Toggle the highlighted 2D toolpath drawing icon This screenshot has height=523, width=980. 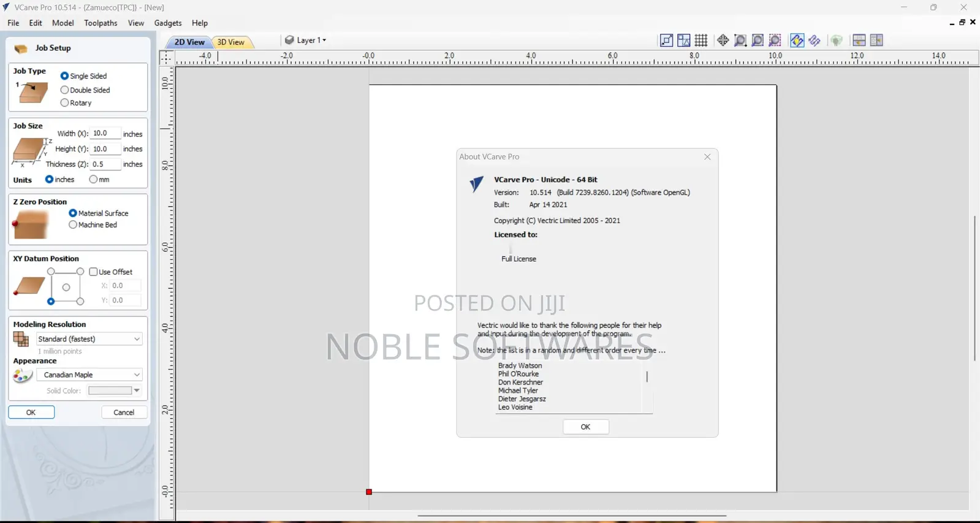(797, 40)
